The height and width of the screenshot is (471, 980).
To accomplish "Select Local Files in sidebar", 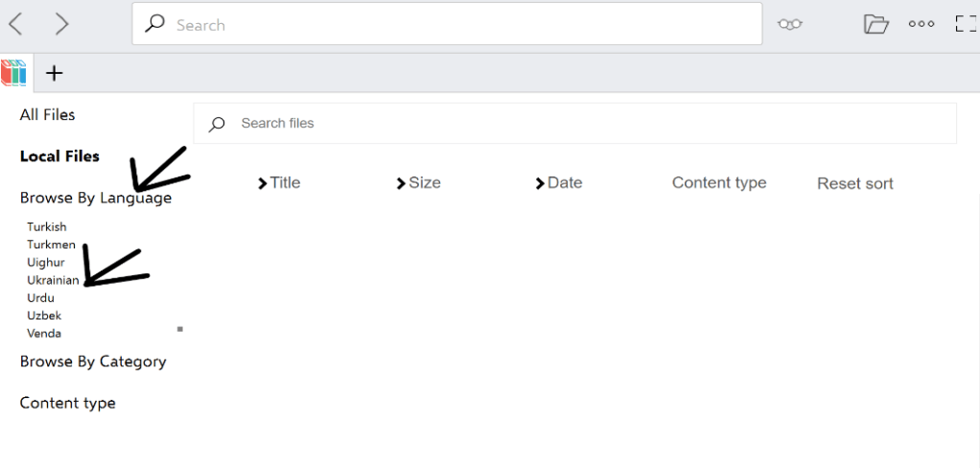I will [x=59, y=156].
